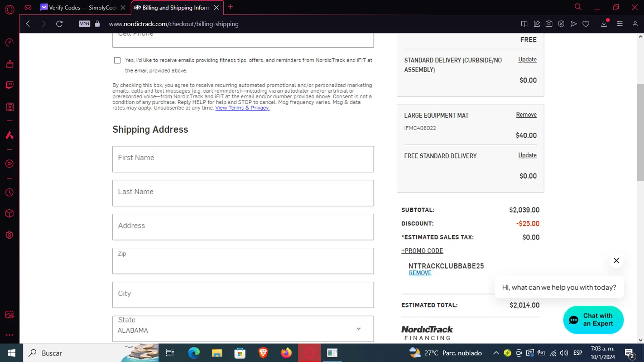Open the snapshot camera tool

pyautogui.click(x=549, y=24)
